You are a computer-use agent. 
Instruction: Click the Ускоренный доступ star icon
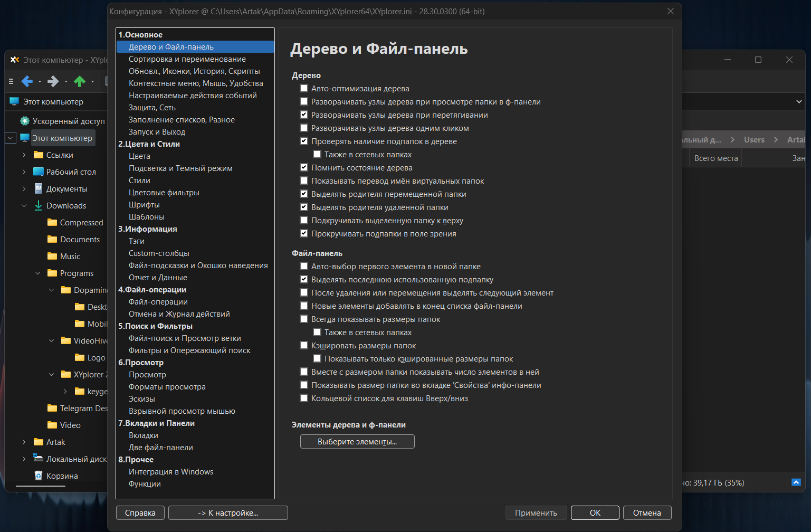tap(25, 121)
